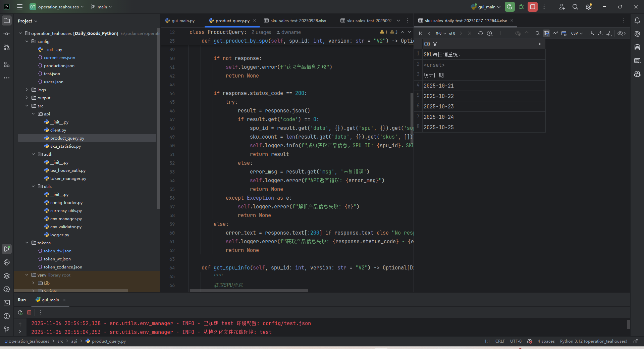Stop the running gui_main process
This screenshot has width=644, height=349.
click(x=533, y=7)
